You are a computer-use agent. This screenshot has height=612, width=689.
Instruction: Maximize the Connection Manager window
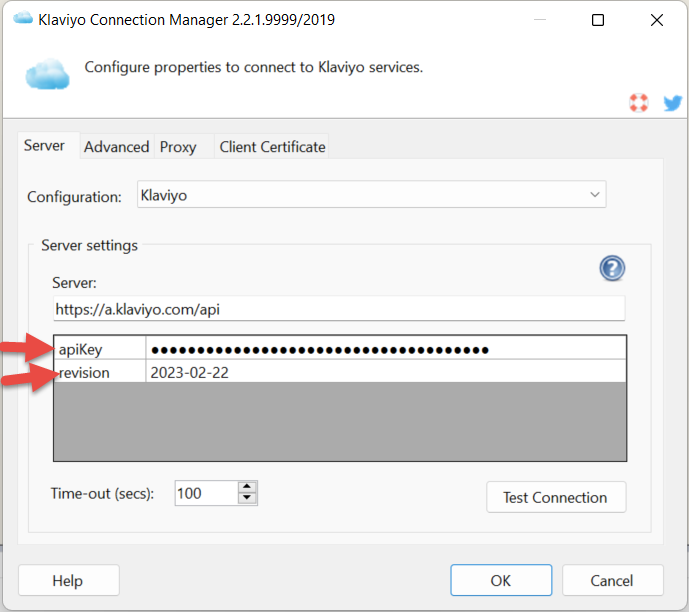pyautogui.click(x=598, y=20)
